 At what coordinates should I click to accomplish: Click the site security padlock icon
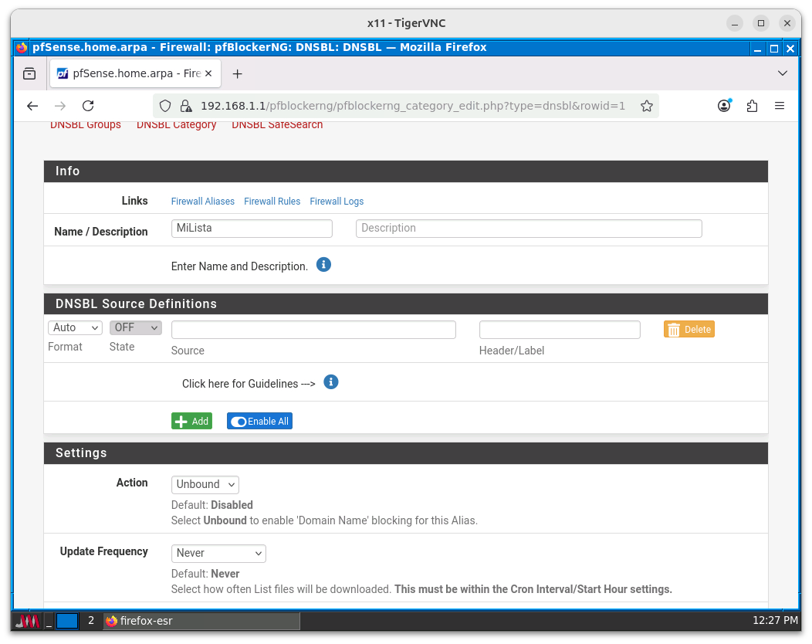click(x=185, y=107)
